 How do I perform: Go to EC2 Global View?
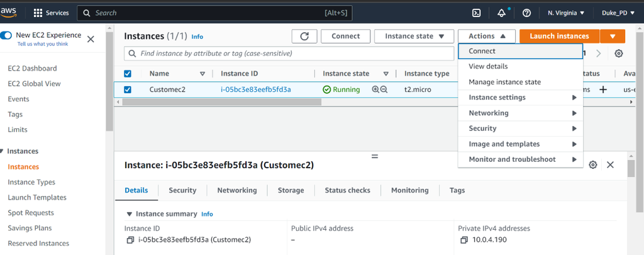pos(34,84)
